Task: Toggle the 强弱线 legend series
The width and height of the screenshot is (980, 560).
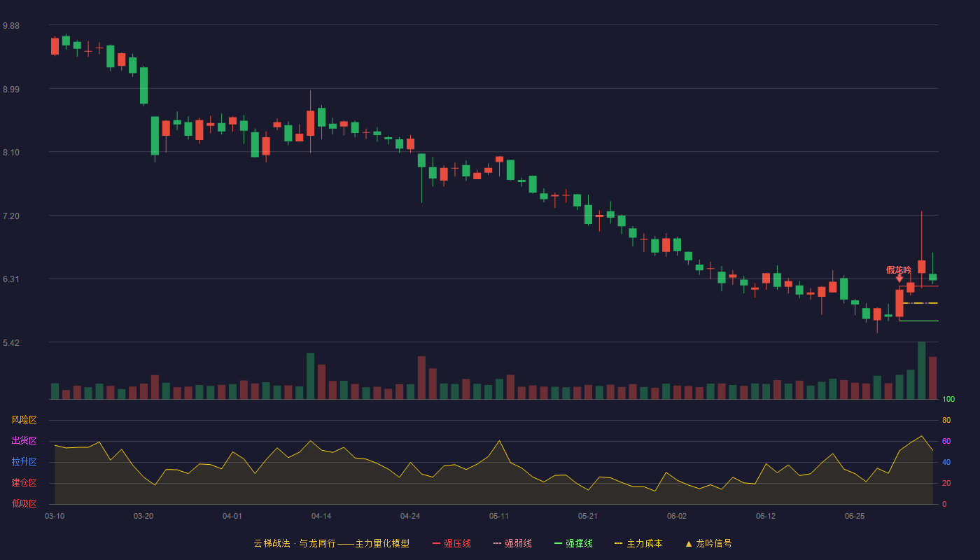Action: [x=512, y=543]
